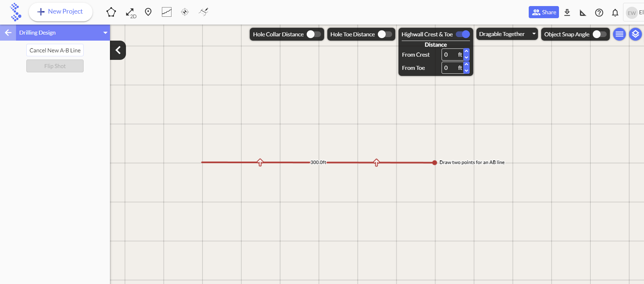
Task: Open the blue hamburger menu button
Action: pos(619,34)
